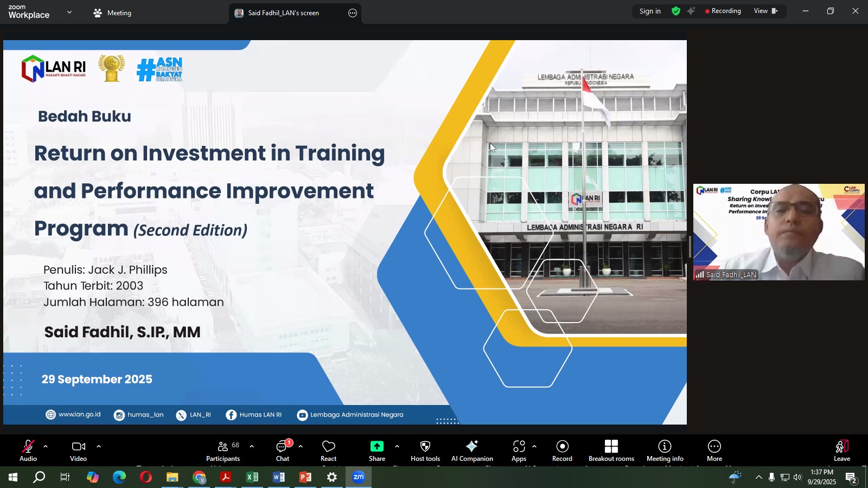Unmute the microphone Audio button
This screenshot has height=488, width=868.
coord(28,450)
